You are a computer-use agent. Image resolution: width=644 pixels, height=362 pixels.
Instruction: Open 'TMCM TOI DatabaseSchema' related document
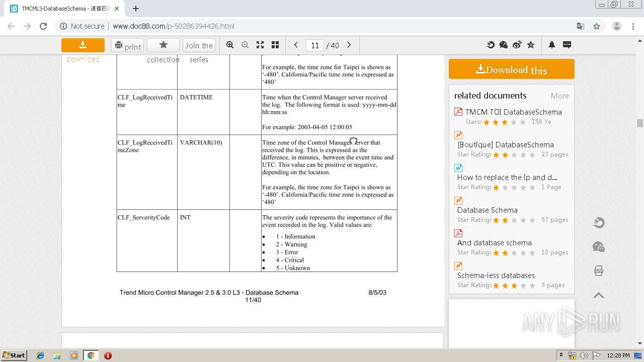[513, 112]
